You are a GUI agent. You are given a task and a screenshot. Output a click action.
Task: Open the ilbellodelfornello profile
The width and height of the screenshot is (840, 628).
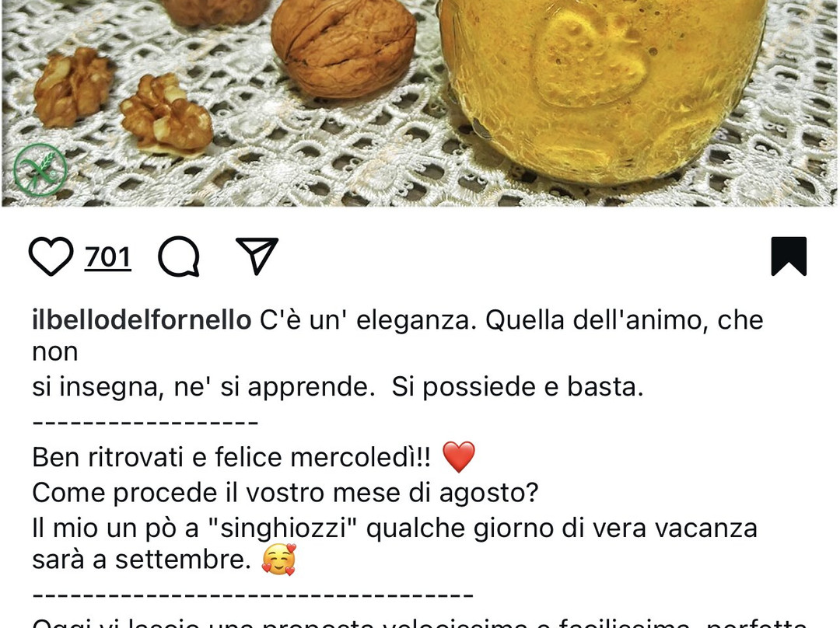click(142, 320)
